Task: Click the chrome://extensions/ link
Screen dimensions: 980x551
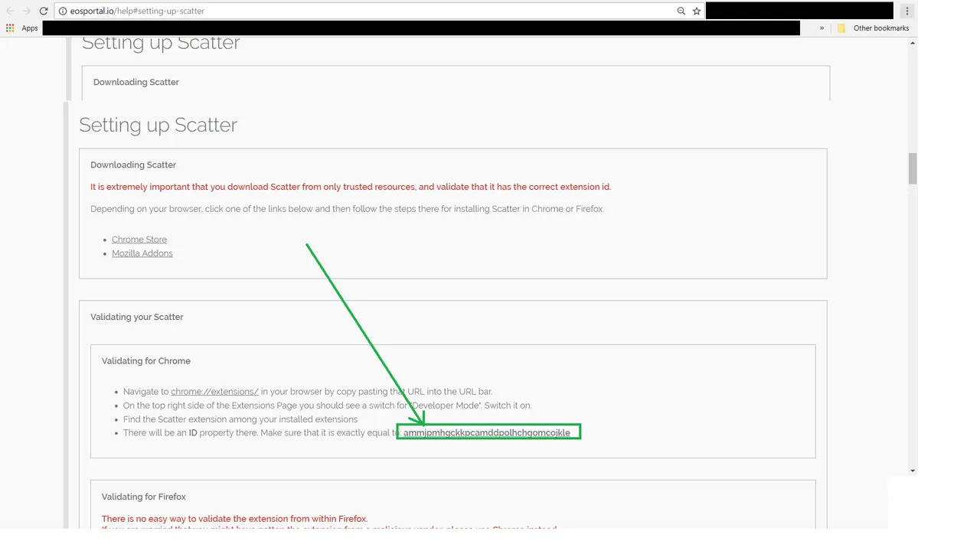Action: 214,391
